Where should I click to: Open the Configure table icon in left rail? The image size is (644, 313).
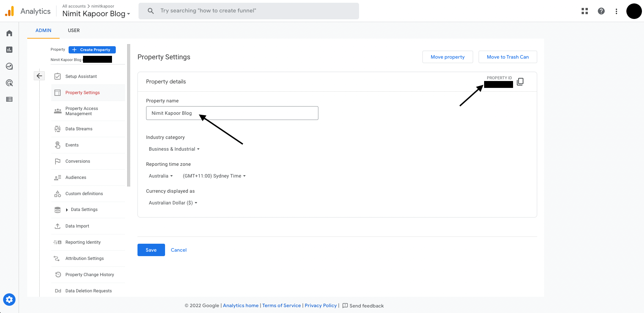9,99
